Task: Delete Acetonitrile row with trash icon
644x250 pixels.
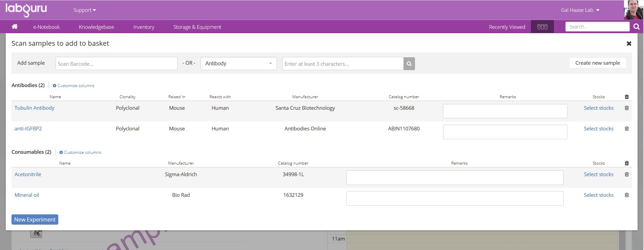Action: (627, 174)
